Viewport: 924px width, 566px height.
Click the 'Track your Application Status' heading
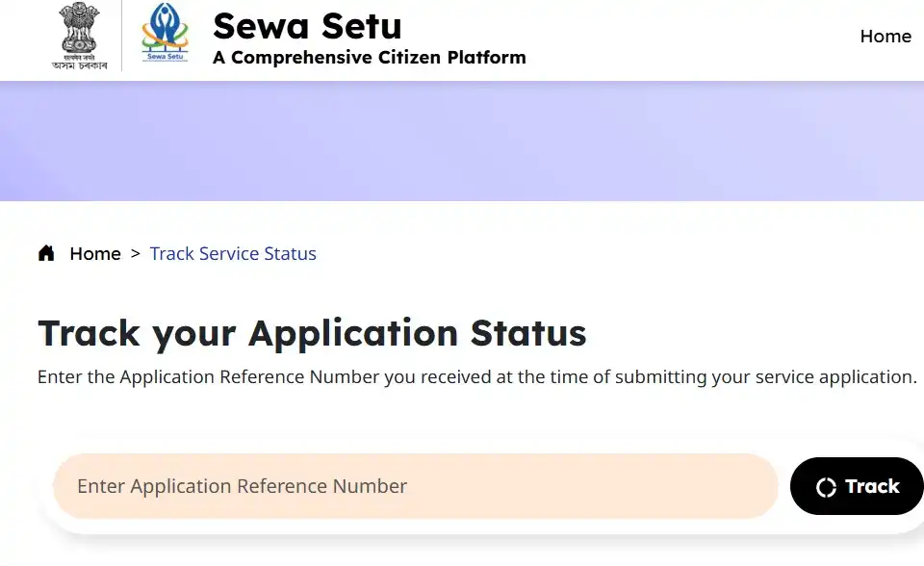312,333
